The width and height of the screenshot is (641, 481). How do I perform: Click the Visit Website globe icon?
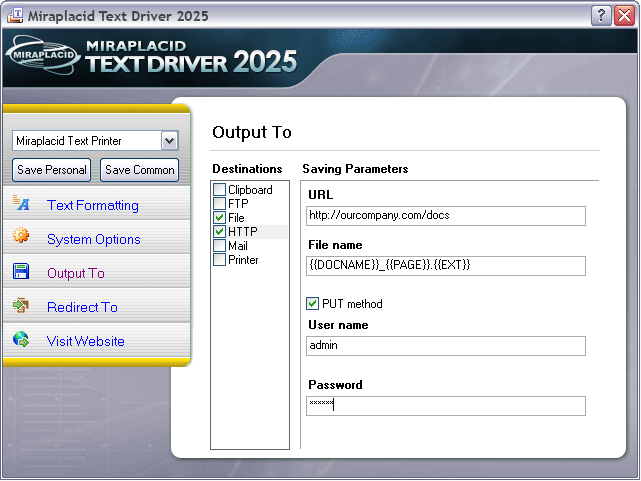click(x=21, y=339)
